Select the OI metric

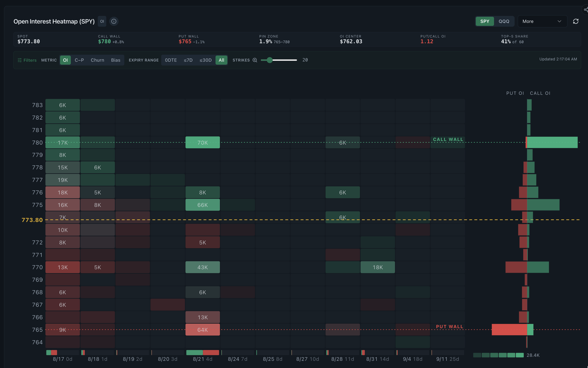click(x=65, y=60)
